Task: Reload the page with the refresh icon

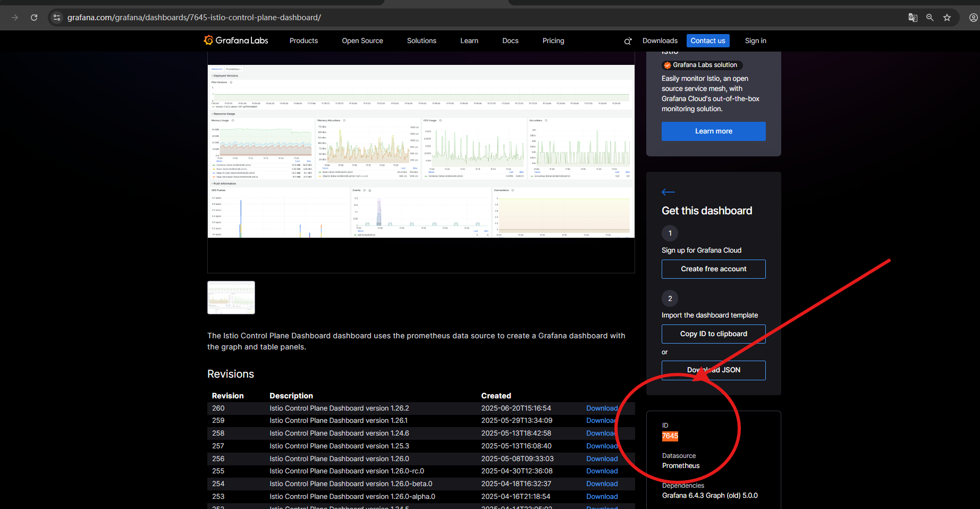Action: (x=34, y=18)
